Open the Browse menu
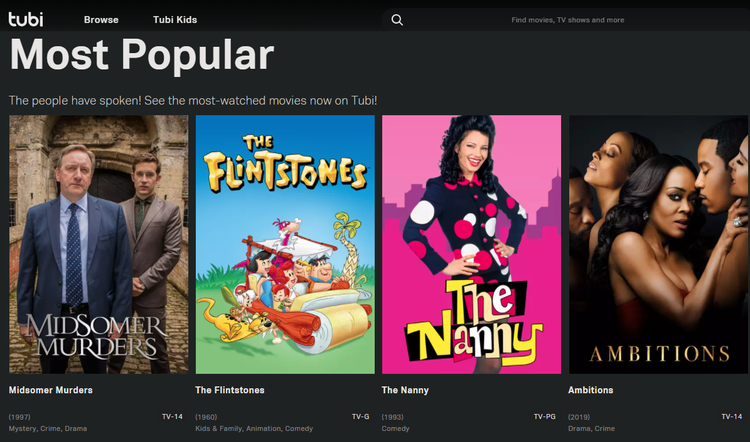This screenshot has height=442, width=750. click(x=101, y=20)
